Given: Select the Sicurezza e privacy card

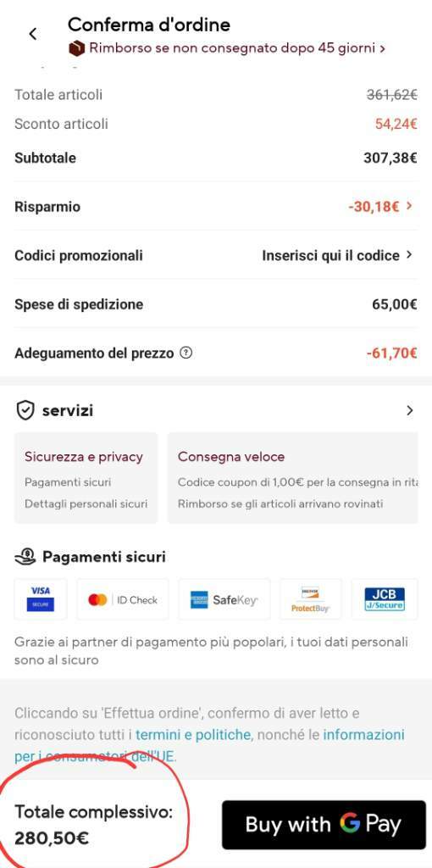Looking at the screenshot, I should coord(86,478).
